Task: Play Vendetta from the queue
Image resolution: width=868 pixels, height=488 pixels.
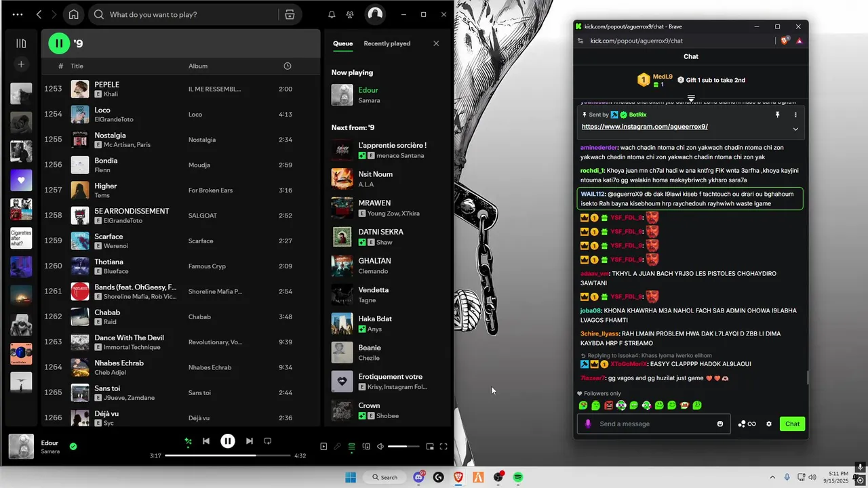Action: [x=389, y=295]
